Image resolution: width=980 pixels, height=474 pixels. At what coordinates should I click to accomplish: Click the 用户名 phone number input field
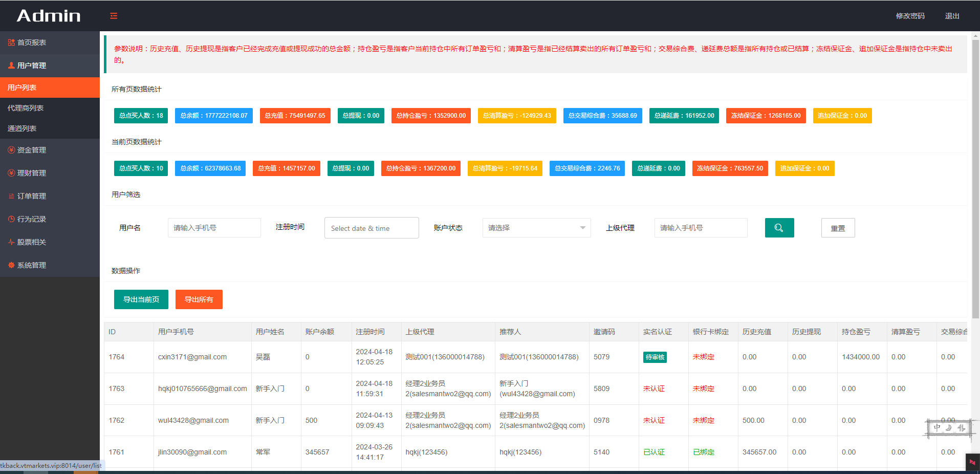pyautogui.click(x=214, y=228)
